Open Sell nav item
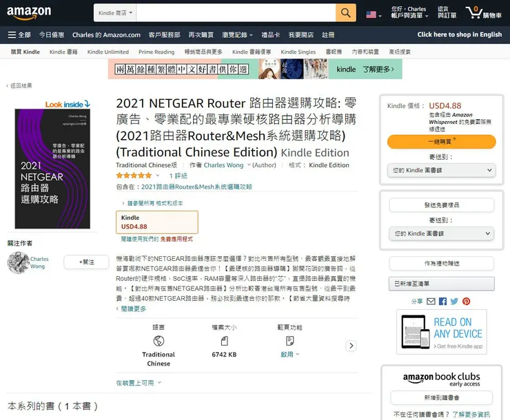The width and height of the screenshot is (510, 420). coord(301,34)
